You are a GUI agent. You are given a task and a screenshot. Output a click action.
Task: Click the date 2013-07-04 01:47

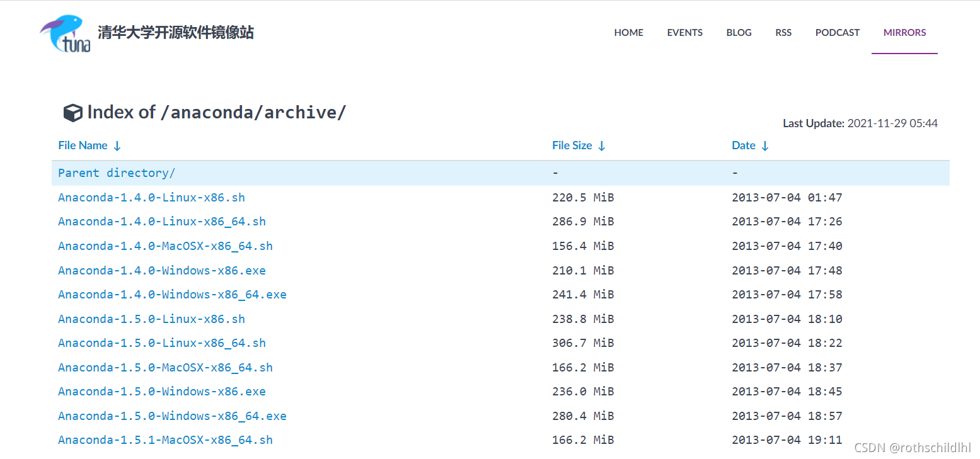click(787, 197)
